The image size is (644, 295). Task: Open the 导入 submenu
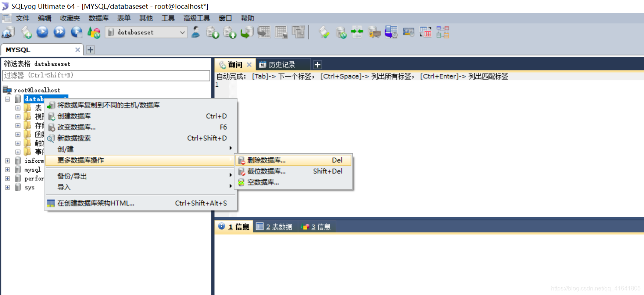click(141, 187)
